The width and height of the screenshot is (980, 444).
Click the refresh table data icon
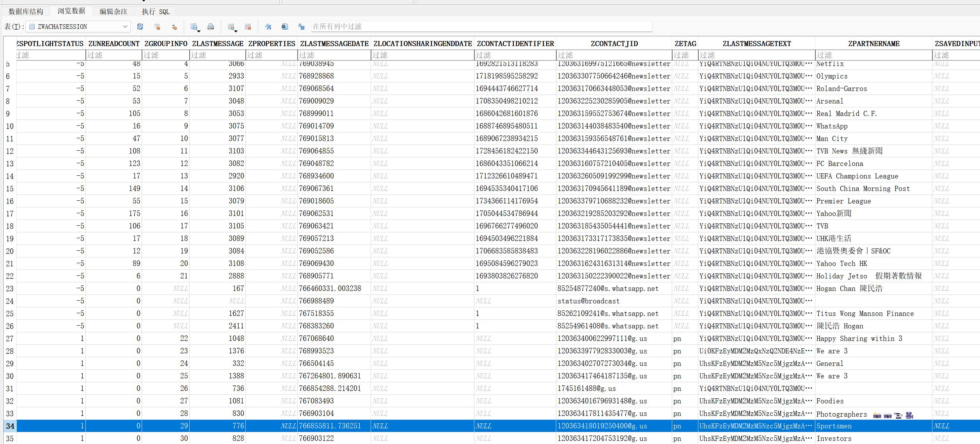pyautogui.click(x=140, y=27)
